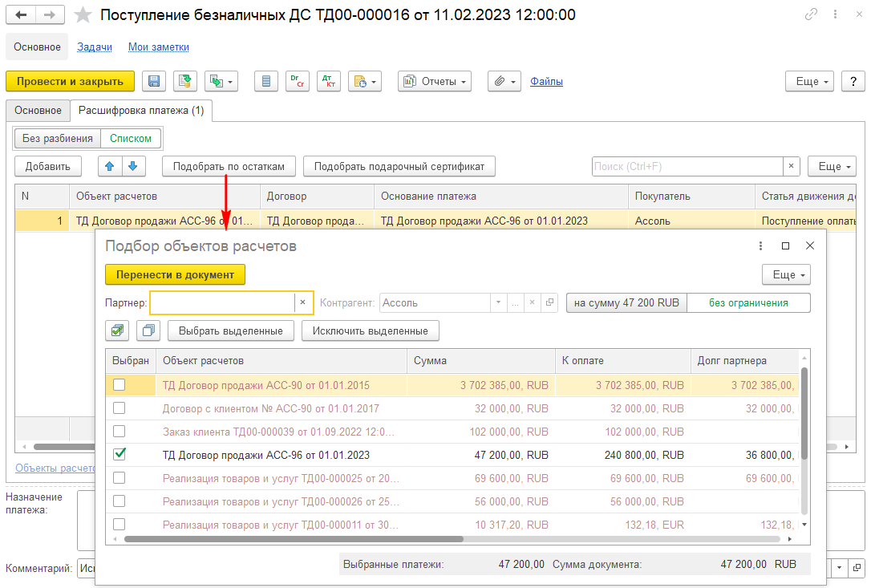This screenshot has width=871, height=588.
Task: Switch payment breakdown to Без разбиения
Action: click(58, 139)
